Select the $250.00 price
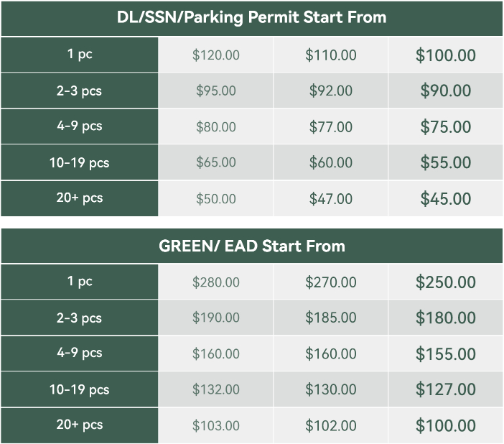504x444 pixels. [x=446, y=282]
